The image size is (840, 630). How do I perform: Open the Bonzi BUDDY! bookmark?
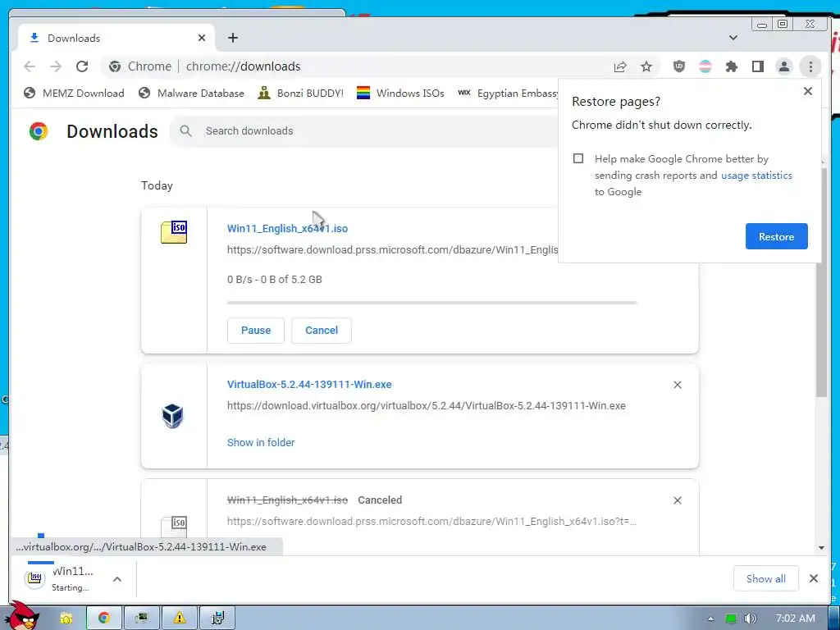coord(300,94)
